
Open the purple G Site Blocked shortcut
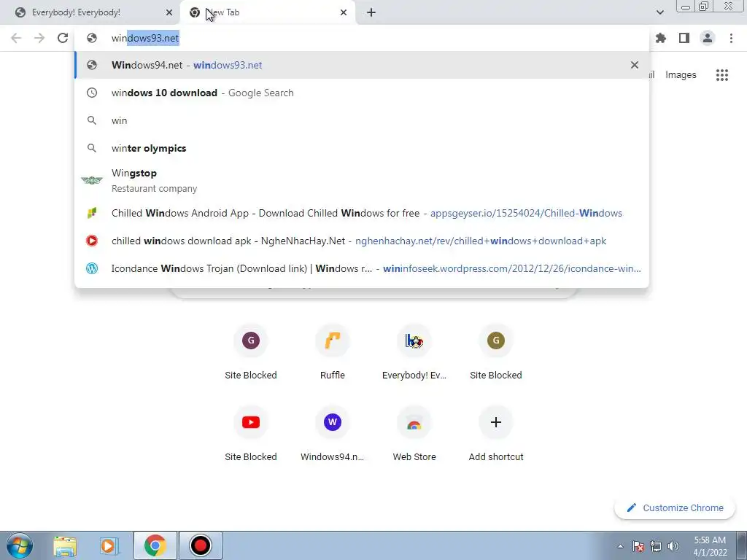251,352
